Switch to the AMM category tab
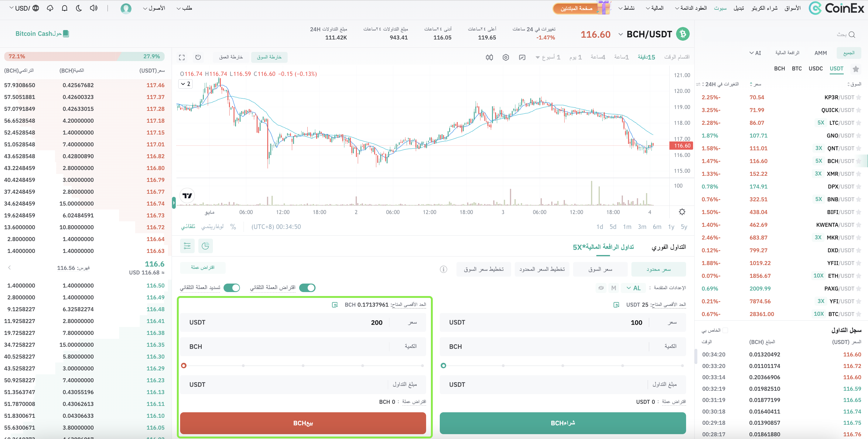Screen dimensions: 868x439 pyautogui.click(x=821, y=53)
